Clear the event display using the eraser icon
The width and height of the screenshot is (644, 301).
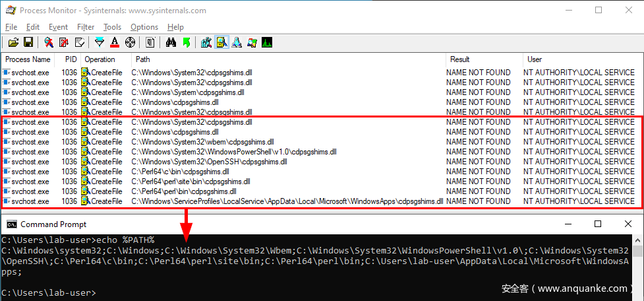tap(79, 43)
